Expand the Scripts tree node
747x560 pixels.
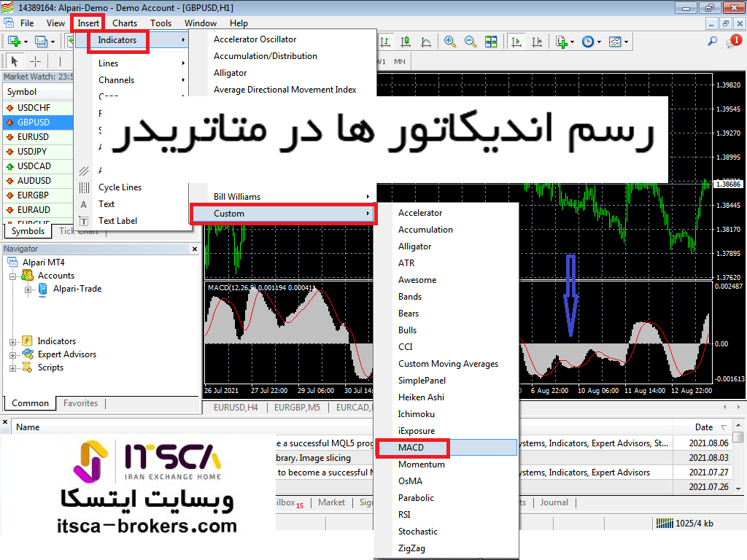click(x=12, y=368)
